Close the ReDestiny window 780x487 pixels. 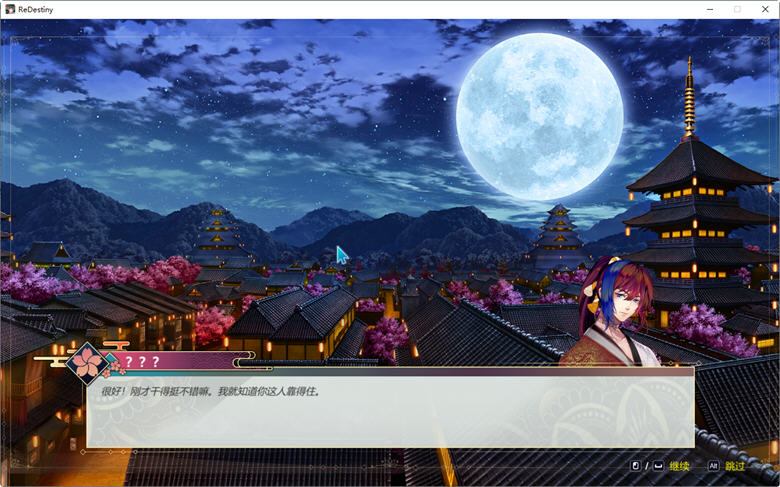click(765, 9)
